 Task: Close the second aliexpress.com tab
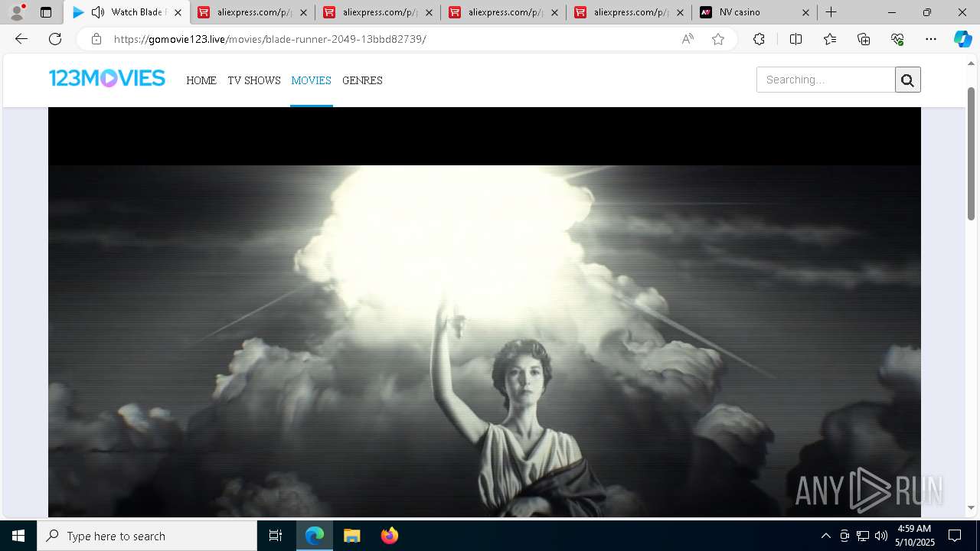click(x=429, y=12)
